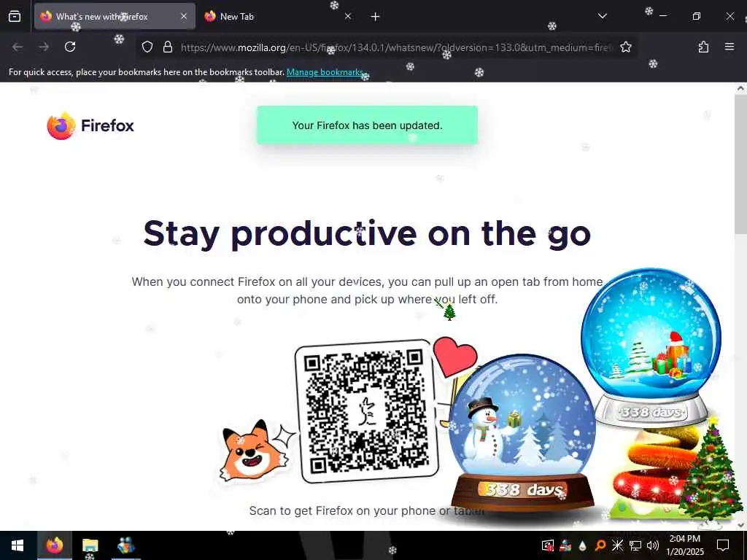Open the Windows Start menu
This screenshot has width=747, height=560.
[18, 545]
